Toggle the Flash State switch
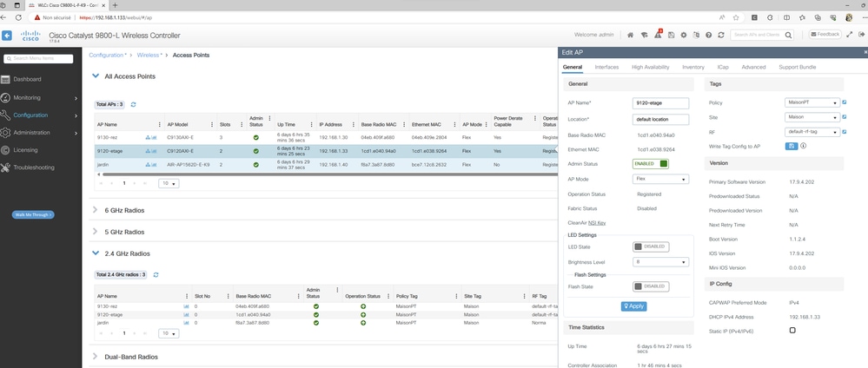Image resolution: width=868 pixels, height=368 pixels. pos(651,286)
